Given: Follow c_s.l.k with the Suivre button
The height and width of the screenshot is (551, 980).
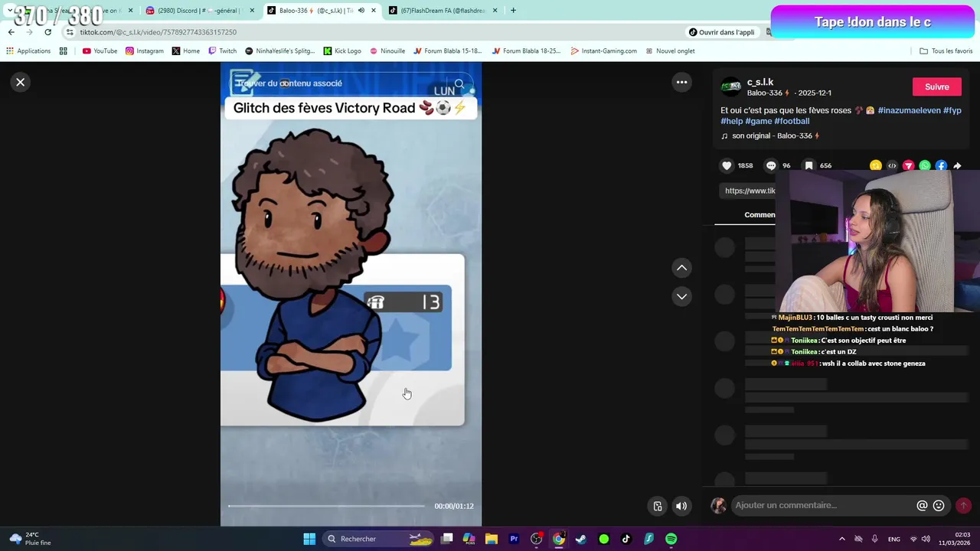Looking at the screenshot, I should [936, 86].
